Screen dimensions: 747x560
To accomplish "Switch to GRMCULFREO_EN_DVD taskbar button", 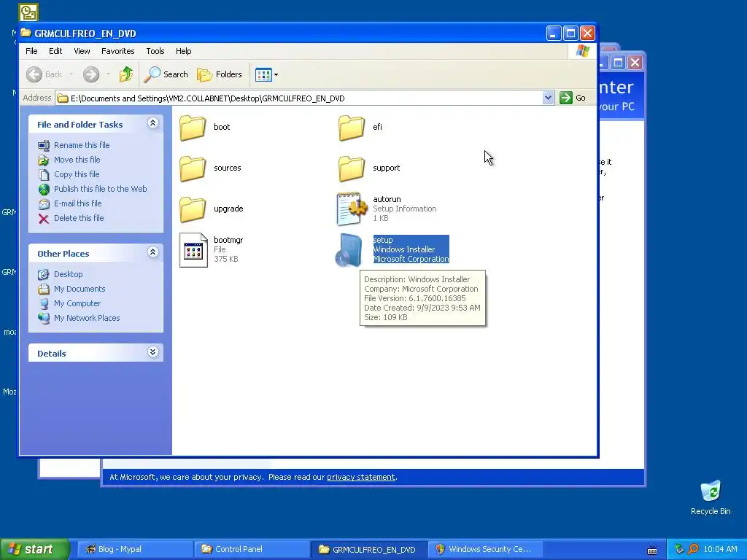I will pos(368,549).
